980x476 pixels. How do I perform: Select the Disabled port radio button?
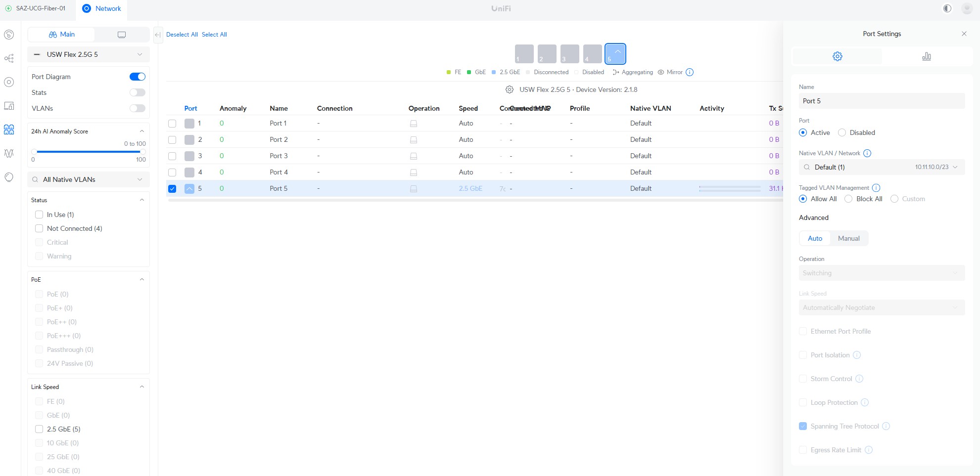click(x=842, y=132)
